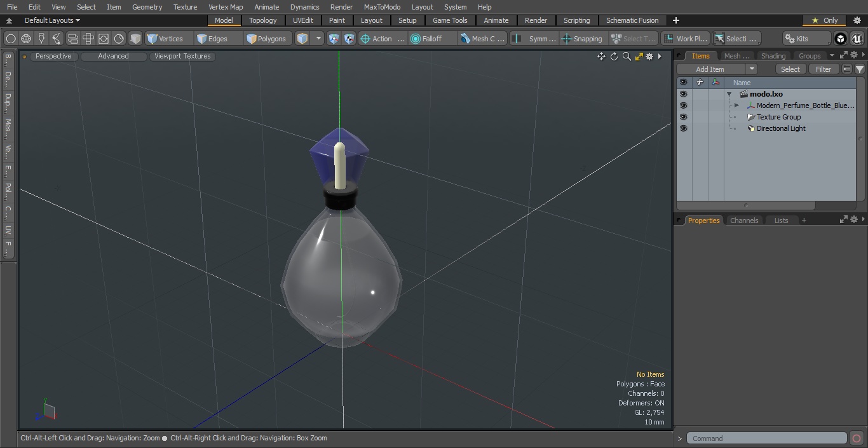Click the grey cube icon in toolbar
This screenshot has height=448, width=868.
click(135, 39)
